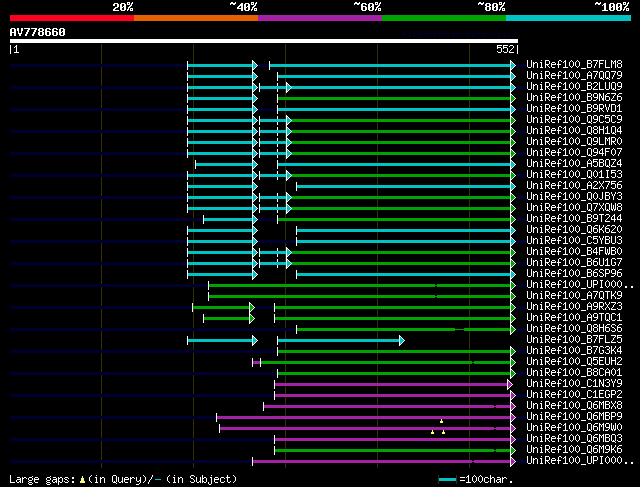This screenshot has width=640, height=487.
Task: Open the UniRef100_B9RVD1 hit
Action: (574, 108)
